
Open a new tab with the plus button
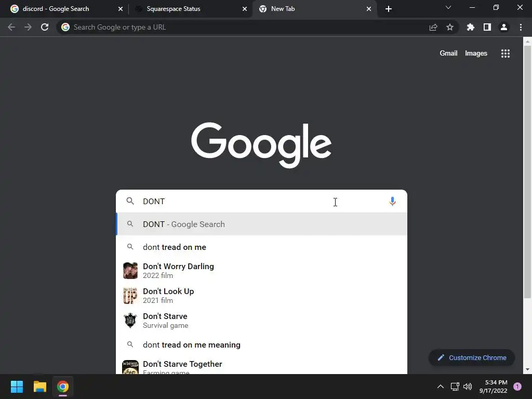coord(389,9)
